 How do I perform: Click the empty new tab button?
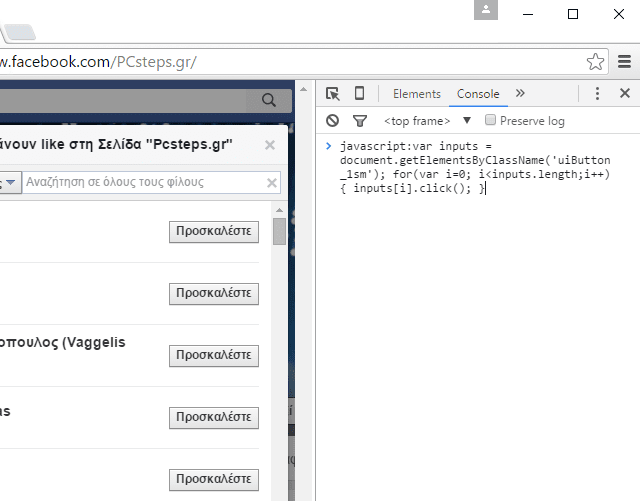20,32
